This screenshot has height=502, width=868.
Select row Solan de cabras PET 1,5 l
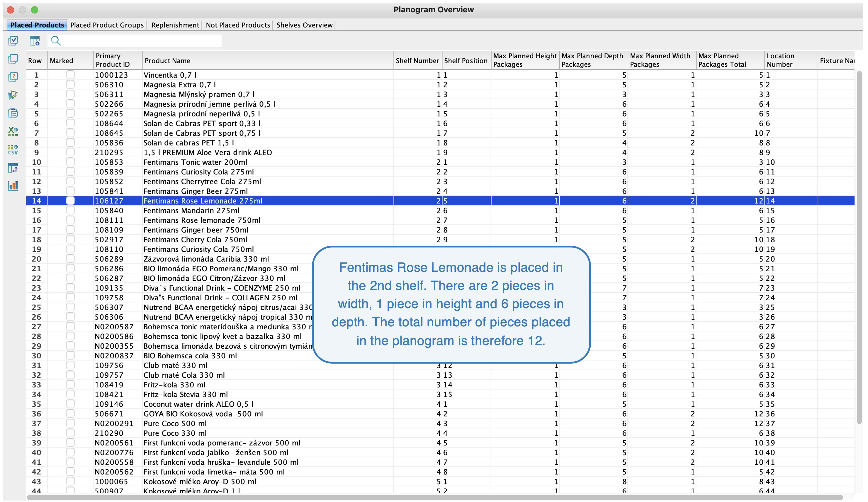point(440,143)
